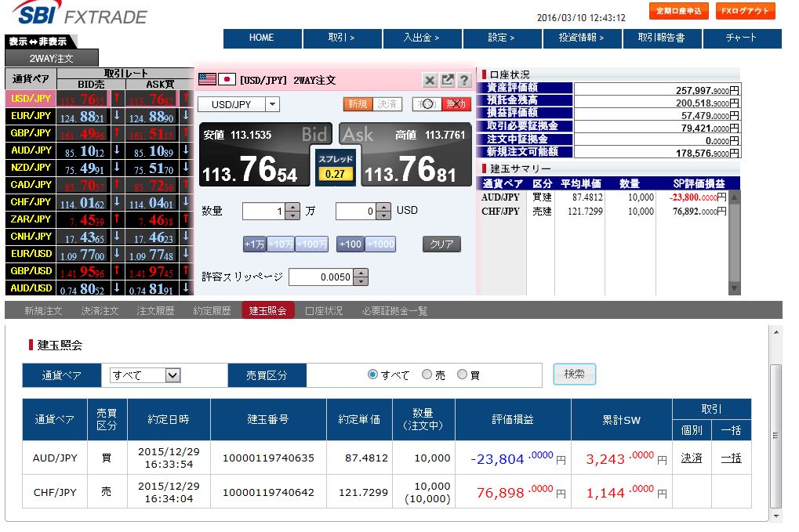Viewport: 799px width, 532px height.
Task: Click AUD/JPY ASK down-arrow indicator
Action: [186, 150]
